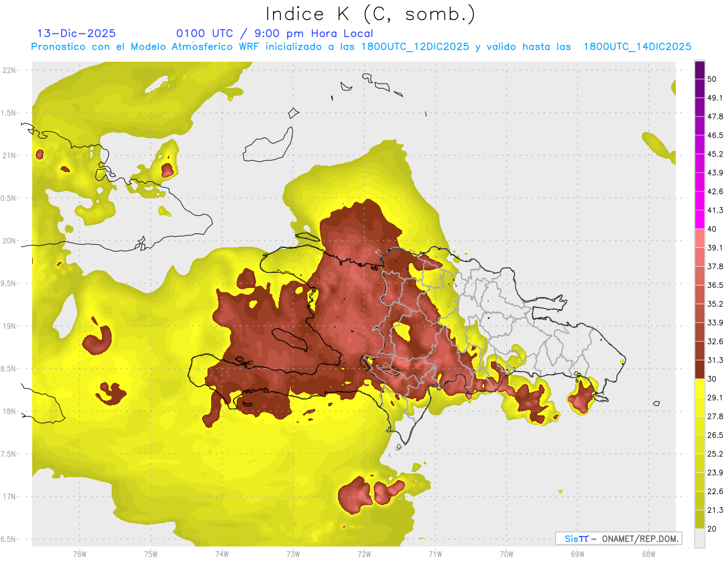The height and width of the screenshot is (562, 728).
Task: Click the color bar value "41.3"
Action: 715,210
